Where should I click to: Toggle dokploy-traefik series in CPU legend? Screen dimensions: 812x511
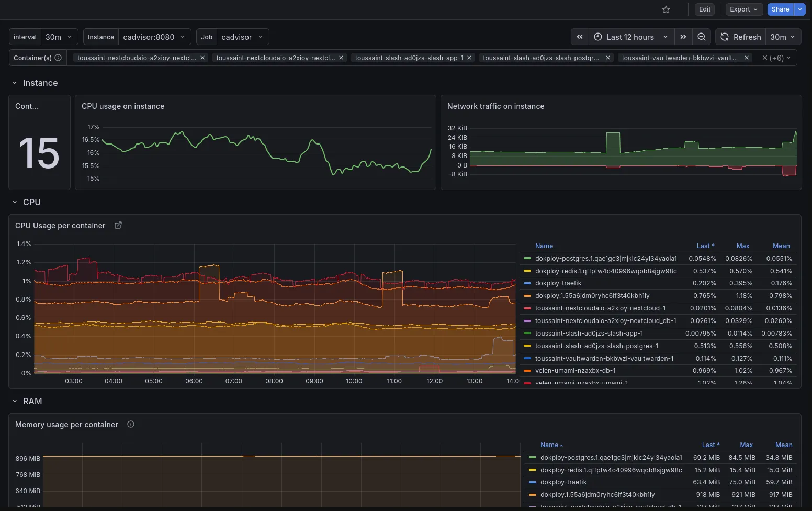(558, 283)
